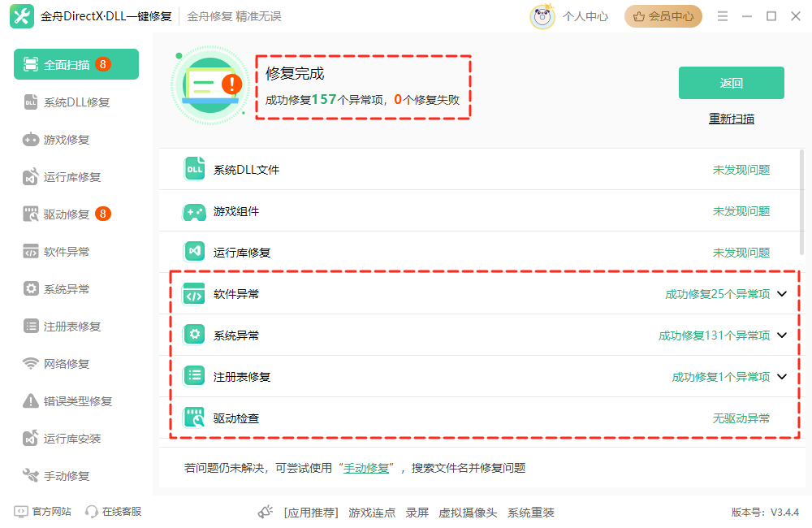This screenshot has width=812, height=528.
Task: Click 成功修复25个异常项 status text
Action: point(717,294)
